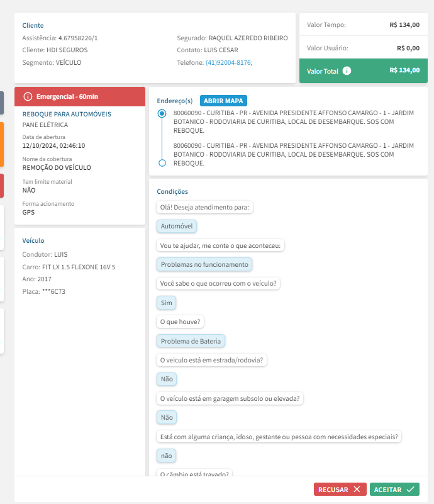This screenshot has height=504, width=434.
Task: Select the orange side tab on left edge
Action: [2, 144]
